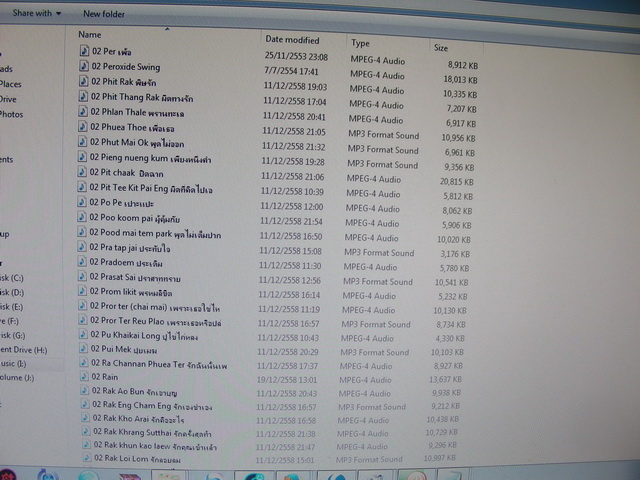
Task: Click audio icon of 02 Pit chaak
Action: pyautogui.click(x=82, y=171)
